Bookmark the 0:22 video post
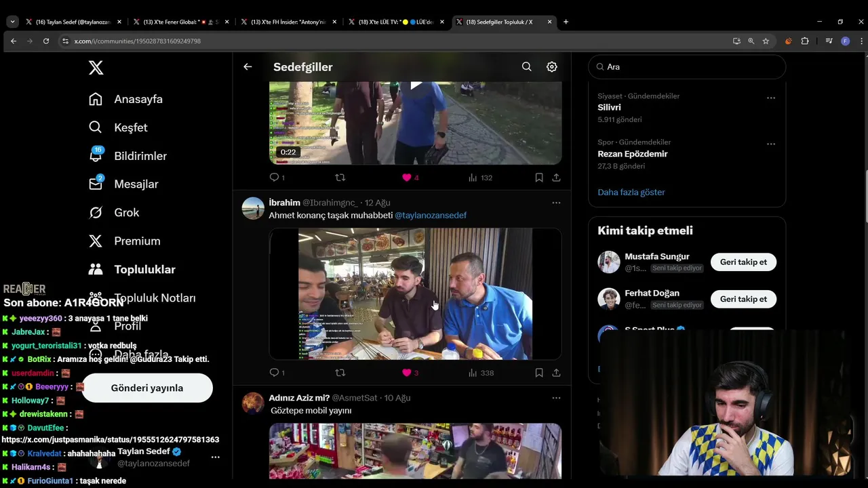 click(x=539, y=178)
